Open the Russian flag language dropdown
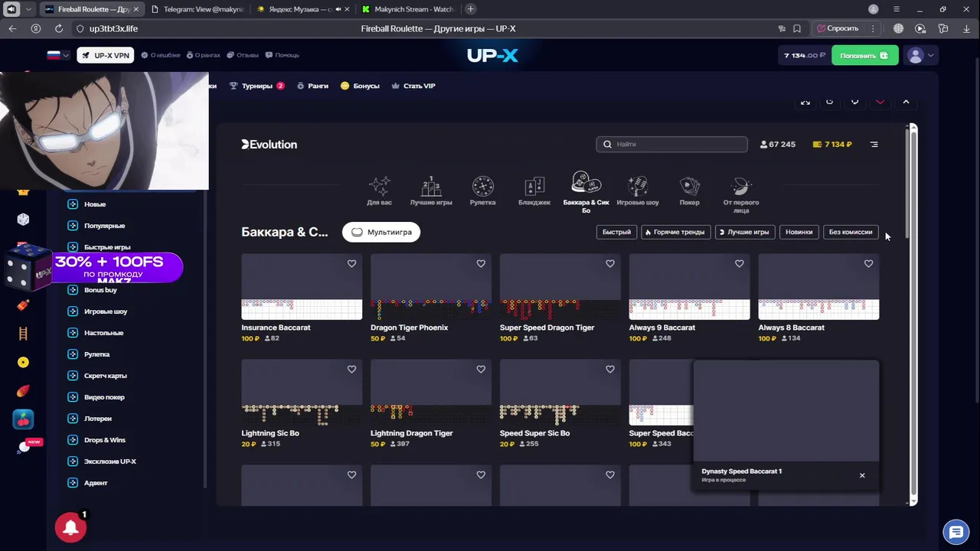This screenshot has width=980, height=551. [58, 55]
